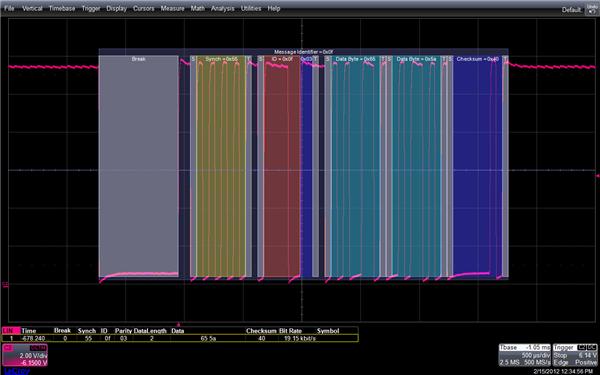Open the Analysis menu
This screenshot has width=600, height=375.
[223, 8]
